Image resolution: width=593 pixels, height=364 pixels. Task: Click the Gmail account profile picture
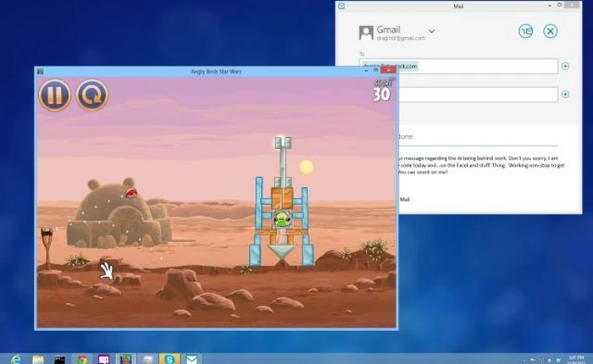point(366,33)
